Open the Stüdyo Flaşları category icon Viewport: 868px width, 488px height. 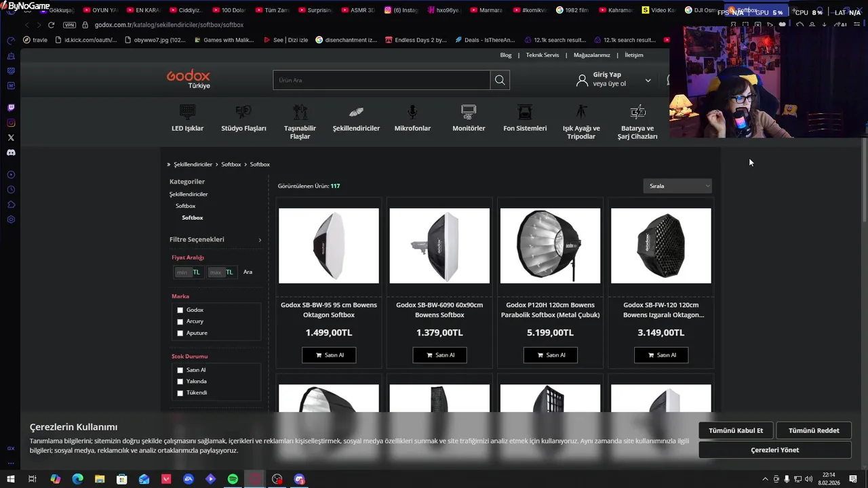[243, 112]
